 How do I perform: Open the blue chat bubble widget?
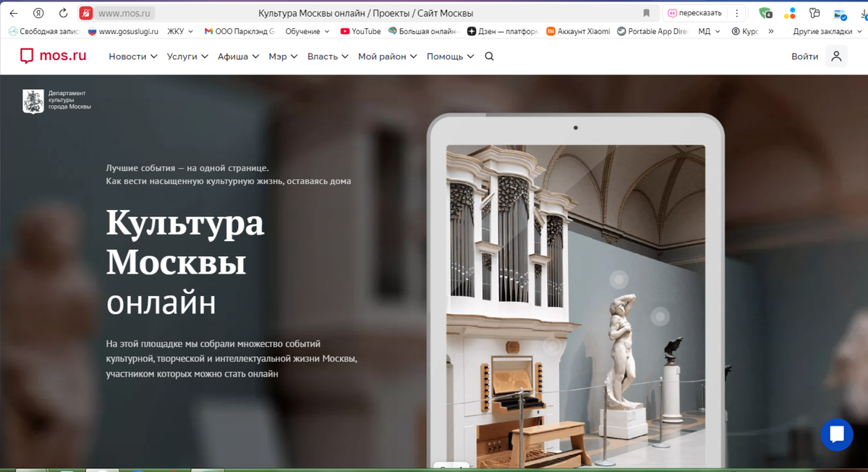click(837, 434)
